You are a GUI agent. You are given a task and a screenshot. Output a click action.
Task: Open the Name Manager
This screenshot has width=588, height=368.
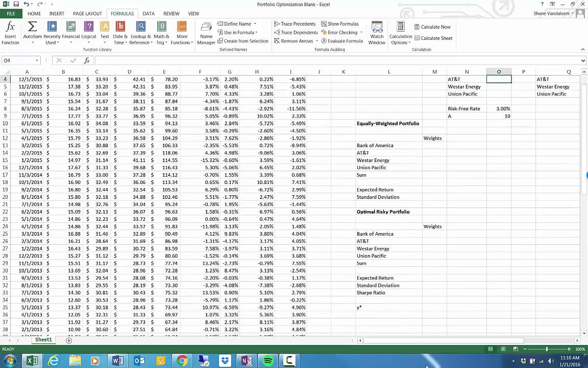pyautogui.click(x=206, y=33)
